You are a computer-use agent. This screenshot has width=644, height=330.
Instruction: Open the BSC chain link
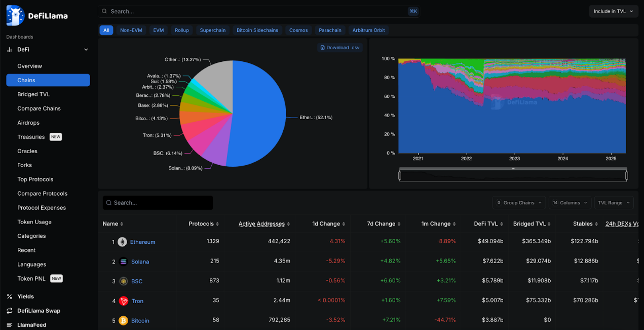tap(137, 281)
